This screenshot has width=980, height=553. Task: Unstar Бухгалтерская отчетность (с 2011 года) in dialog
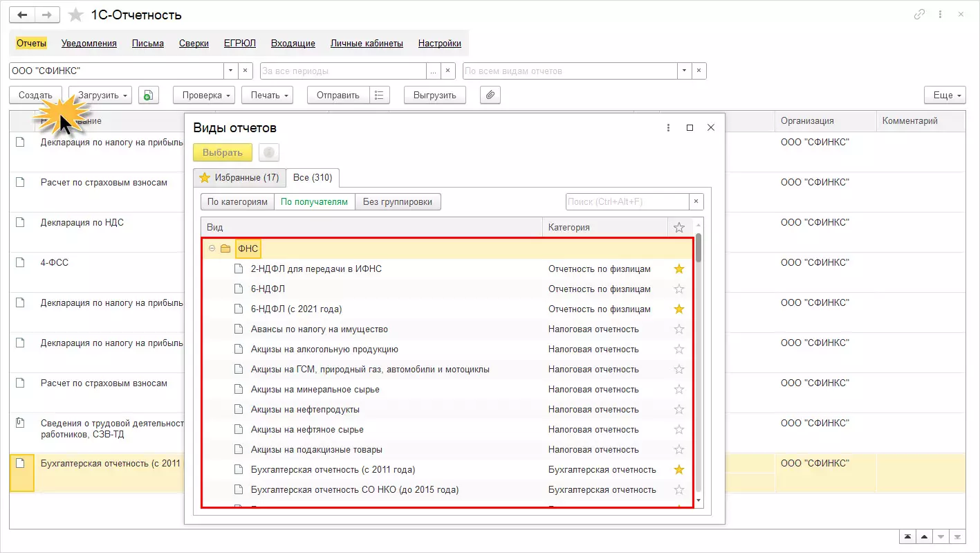pos(679,469)
